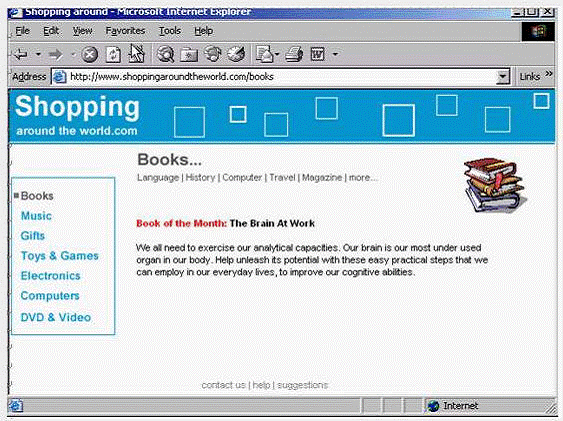Click the page icon in address bar
The width and height of the screenshot is (563, 421).
(x=59, y=77)
